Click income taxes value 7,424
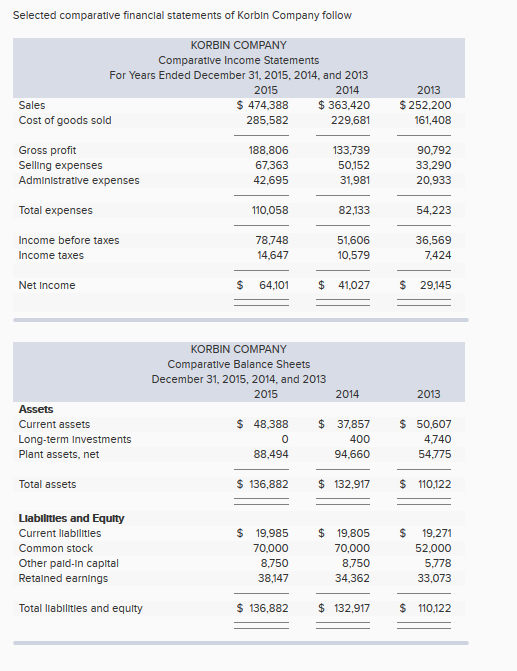The image size is (517, 671). point(438,255)
